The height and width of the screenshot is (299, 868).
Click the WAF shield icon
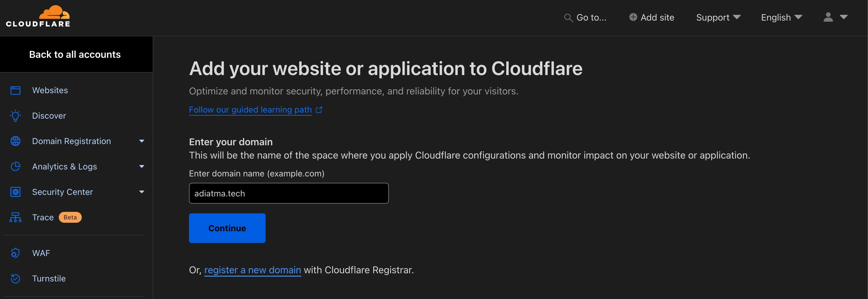[x=15, y=253]
